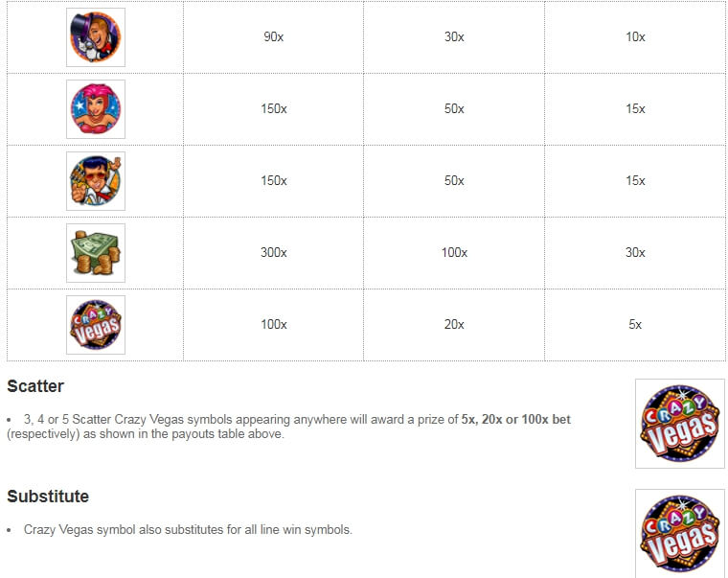Select the cash stack with coins symbol

click(95, 253)
